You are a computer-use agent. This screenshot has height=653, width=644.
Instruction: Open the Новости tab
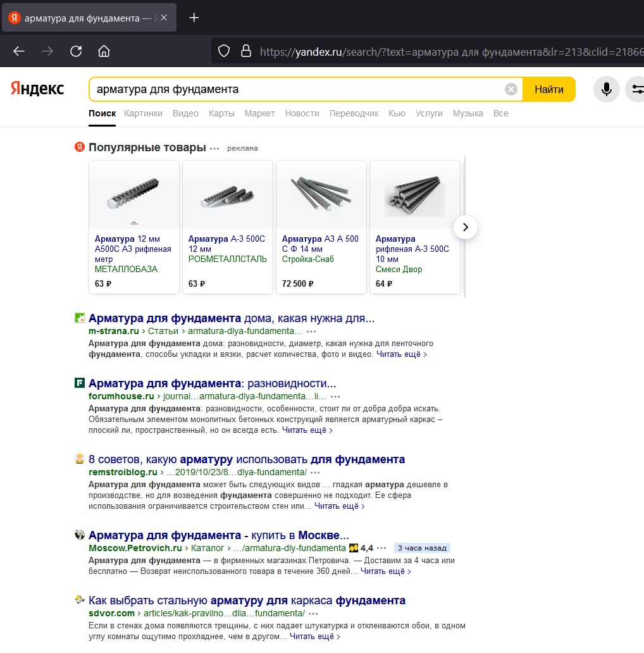[302, 113]
